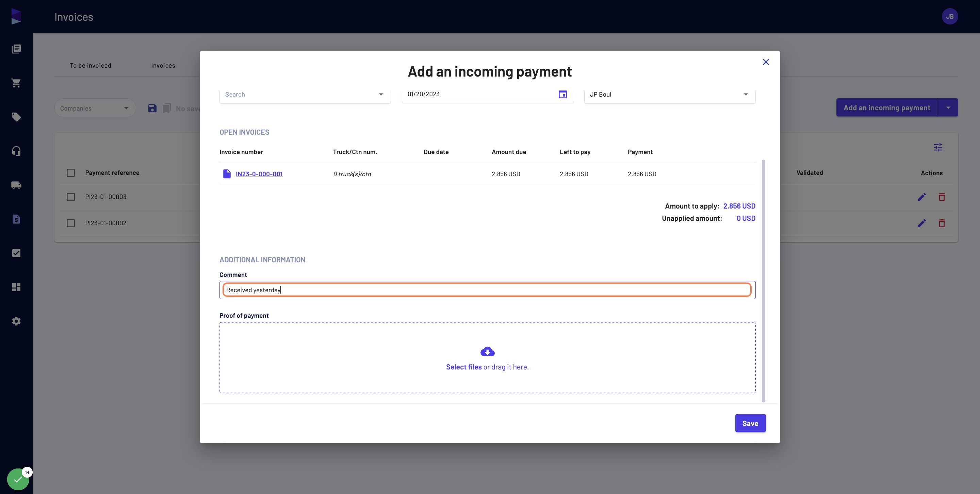The width and height of the screenshot is (980, 494).
Task: Open the shopping cart sidebar icon
Action: (x=16, y=83)
